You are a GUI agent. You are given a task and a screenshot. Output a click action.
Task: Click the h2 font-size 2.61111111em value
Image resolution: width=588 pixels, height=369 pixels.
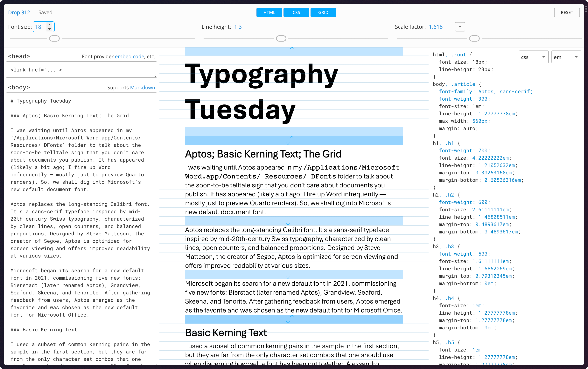pos(490,210)
